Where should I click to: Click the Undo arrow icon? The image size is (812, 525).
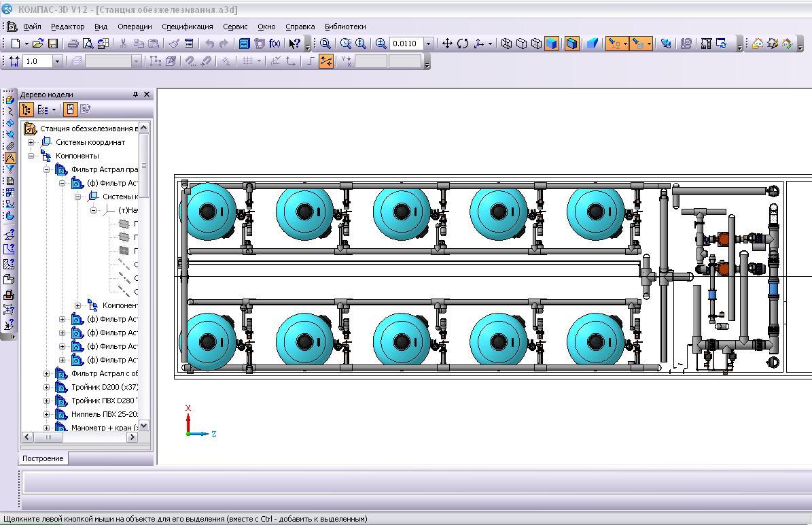click(209, 44)
